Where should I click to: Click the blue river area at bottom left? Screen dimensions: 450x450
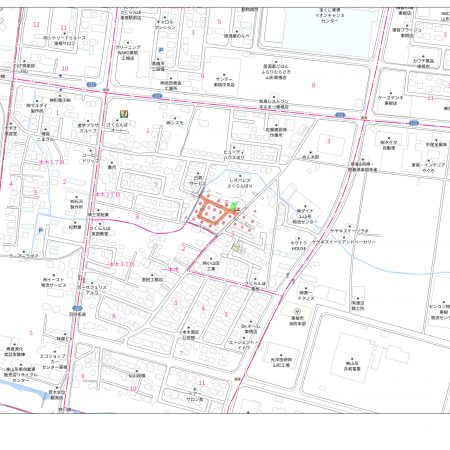tap(23, 390)
